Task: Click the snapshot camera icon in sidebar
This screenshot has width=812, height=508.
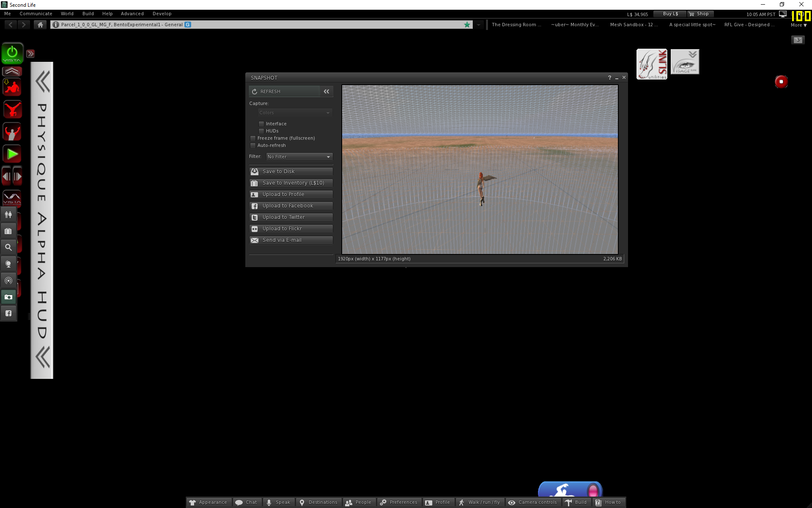Action: point(8,297)
